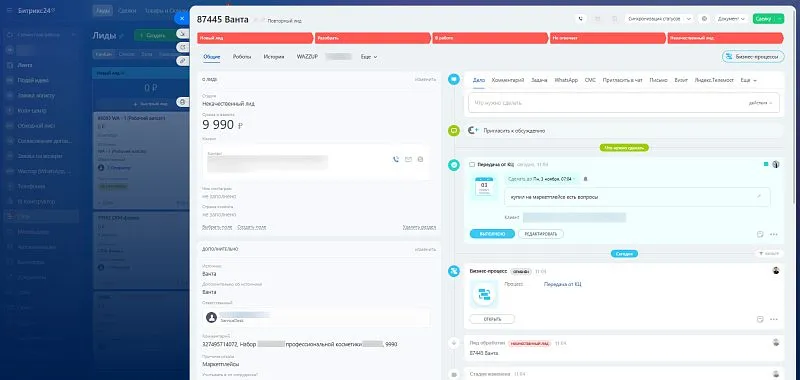Click the blue Выполнено button
This screenshot has width=800, height=380.
click(x=492, y=234)
